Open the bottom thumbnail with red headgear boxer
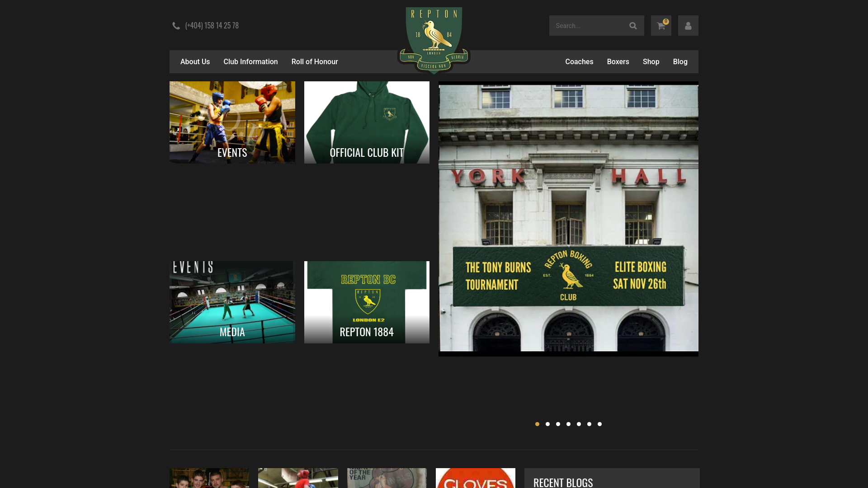Viewport: 868px width, 488px height. pos(298,478)
